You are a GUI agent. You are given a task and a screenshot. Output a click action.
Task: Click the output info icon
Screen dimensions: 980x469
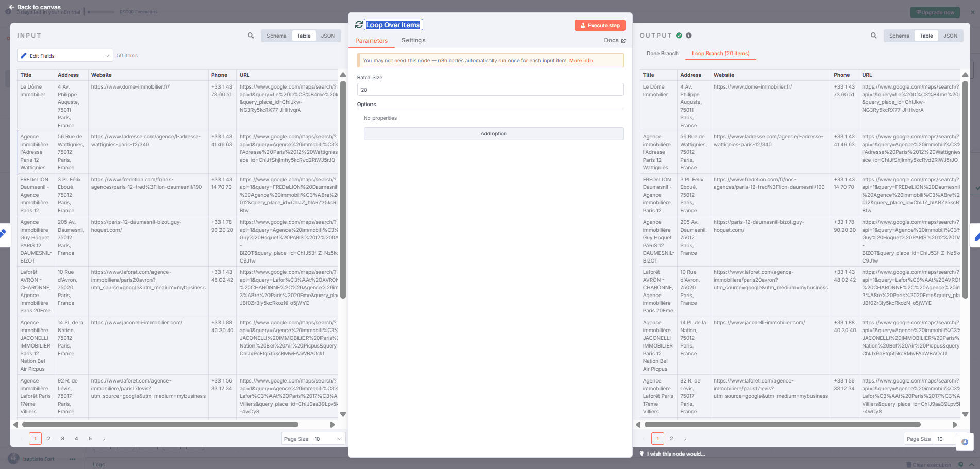(689, 36)
